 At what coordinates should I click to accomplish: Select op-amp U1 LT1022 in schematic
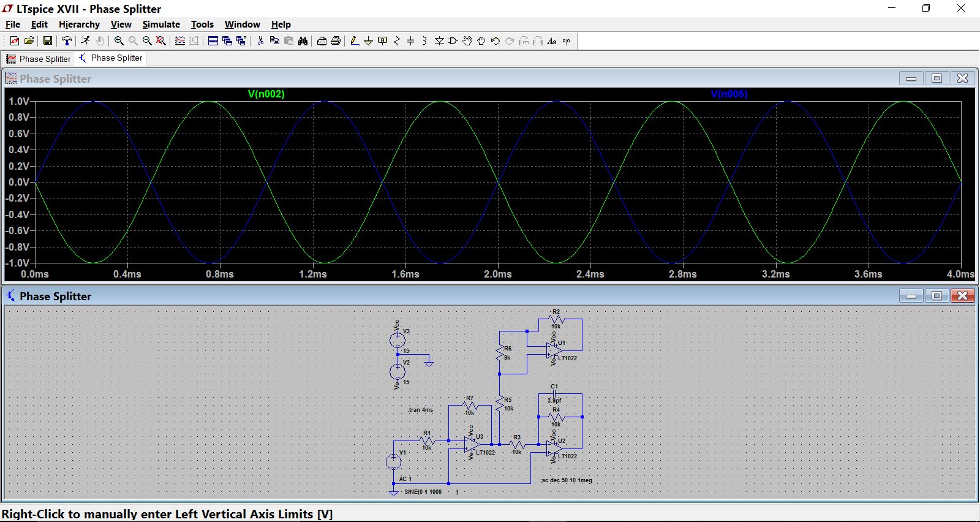(555, 350)
